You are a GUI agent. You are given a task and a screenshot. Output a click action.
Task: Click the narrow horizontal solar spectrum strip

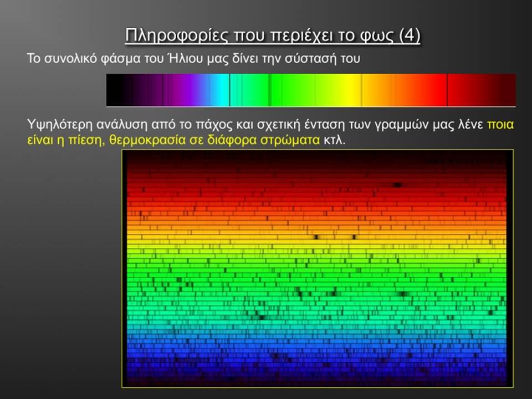click(x=311, y=90)
